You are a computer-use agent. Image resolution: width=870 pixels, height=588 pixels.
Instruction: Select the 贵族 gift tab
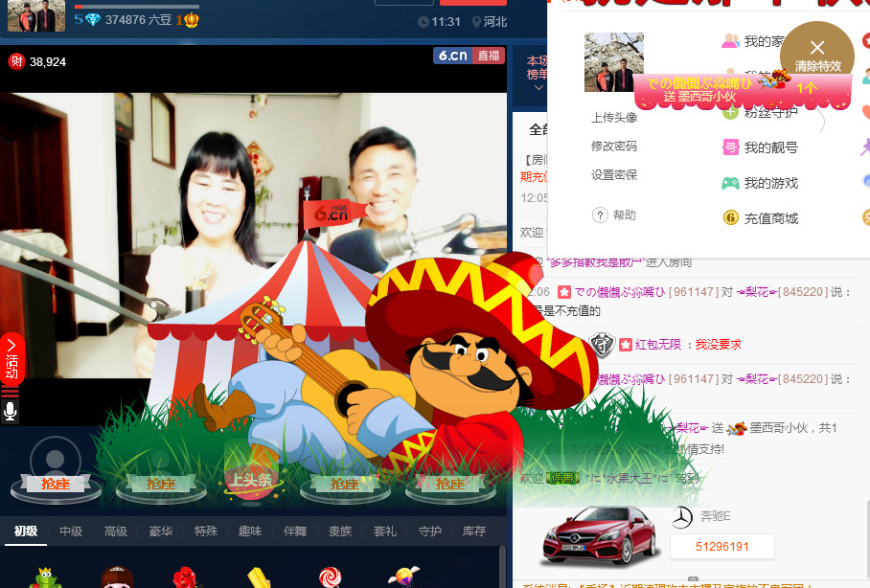339,531
